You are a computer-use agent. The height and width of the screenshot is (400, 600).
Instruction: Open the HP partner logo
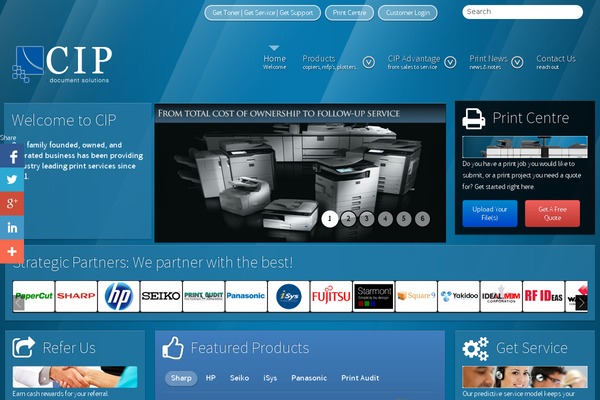119,296
